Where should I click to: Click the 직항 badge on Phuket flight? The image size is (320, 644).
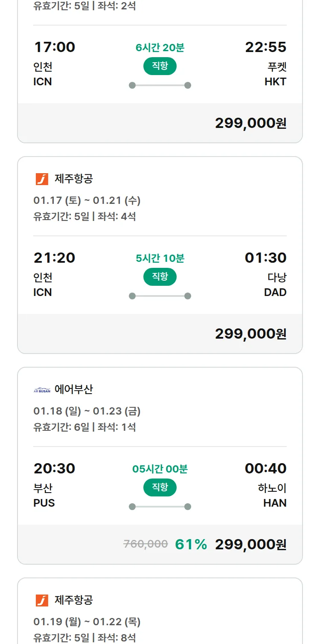[160, 66]
